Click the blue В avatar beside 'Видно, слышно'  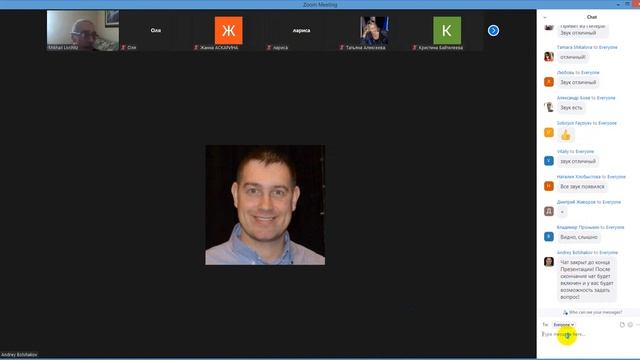coord(549,236)
